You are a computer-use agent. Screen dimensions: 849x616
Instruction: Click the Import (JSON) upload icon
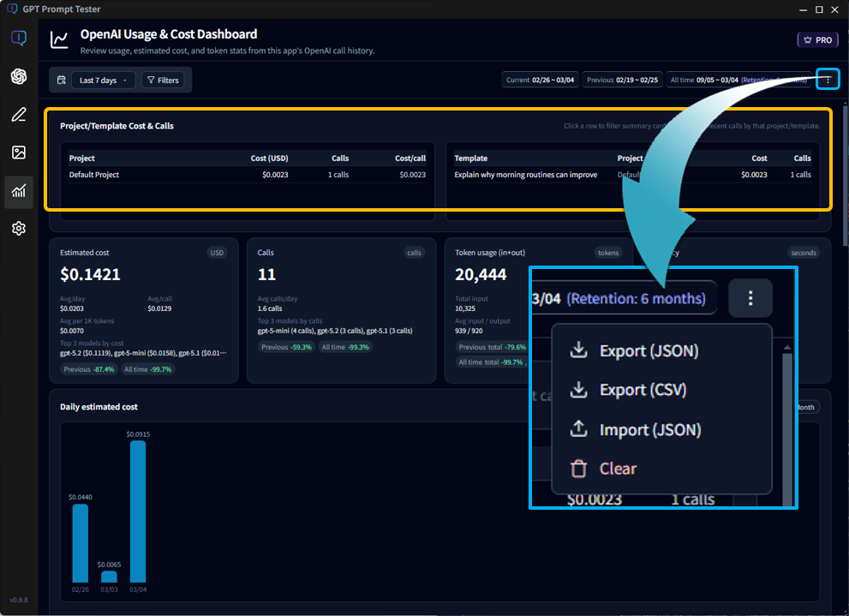(578, 429)
